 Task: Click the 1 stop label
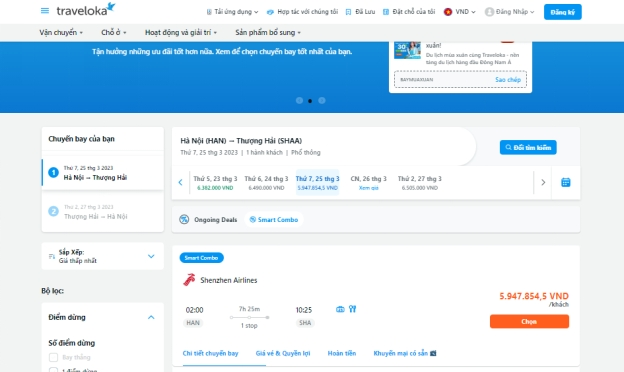(249, 325)
